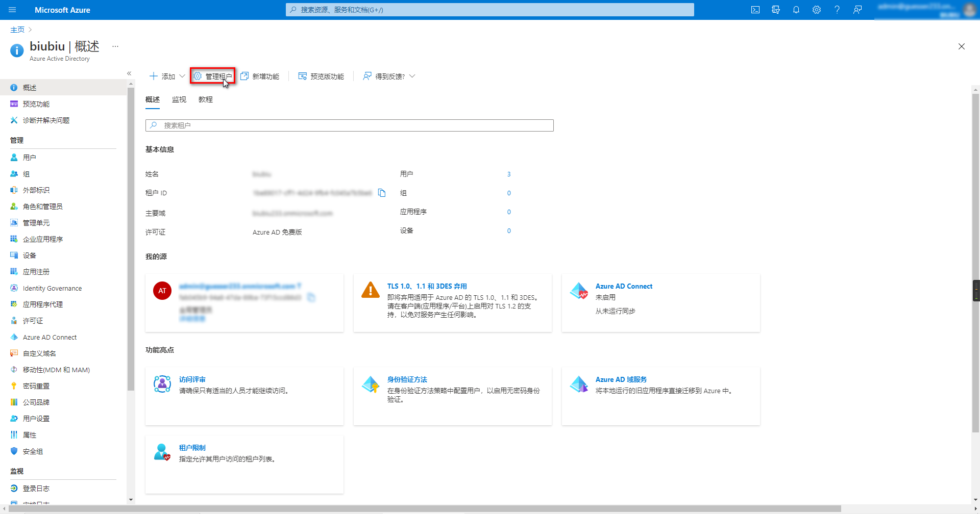Open 外部标识 in the sidebar

pyautogui.click(x=63, y=190)
